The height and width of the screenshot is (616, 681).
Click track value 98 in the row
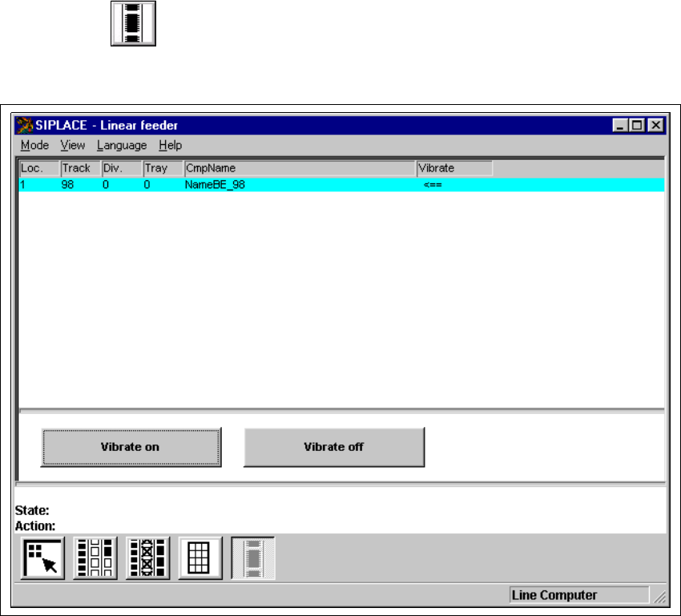point(67,185)
